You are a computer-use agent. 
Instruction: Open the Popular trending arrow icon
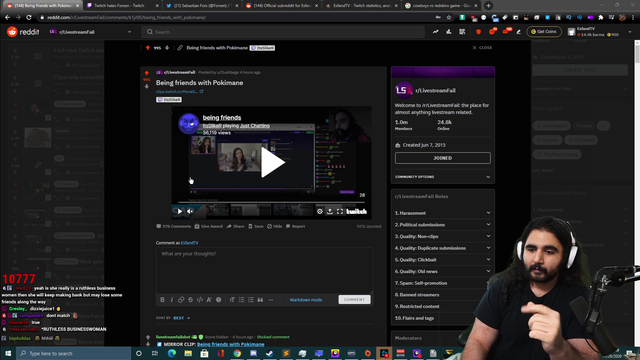pyautogui.click(x=436, y=31)
